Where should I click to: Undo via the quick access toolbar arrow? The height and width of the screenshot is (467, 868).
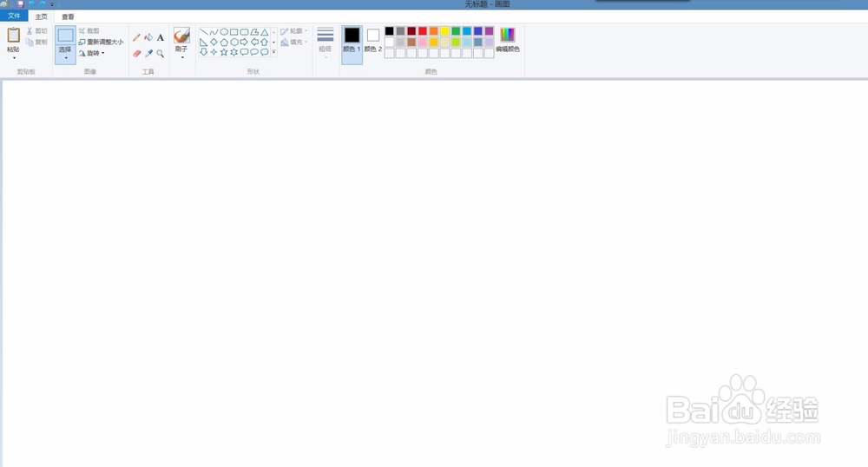(31, 3)
